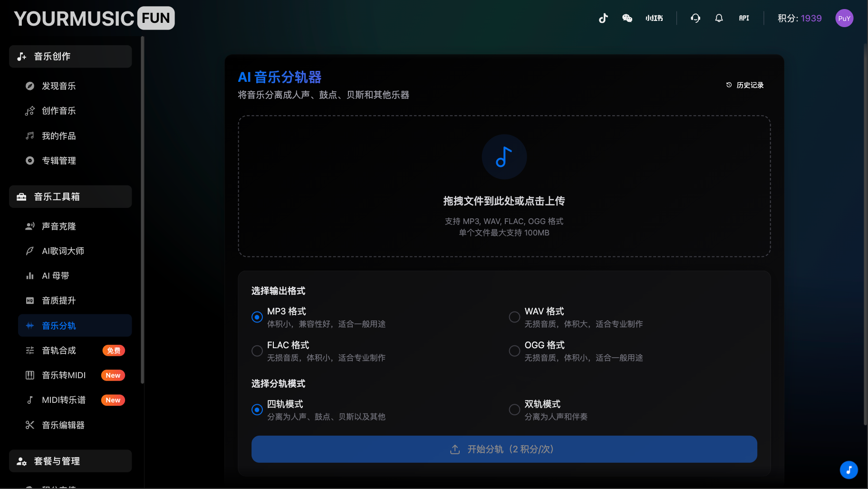Viewport: 868px width, 489px height.
Task: Click 单个文件最大支持 100MB text
Action: [x=504, y=233]
